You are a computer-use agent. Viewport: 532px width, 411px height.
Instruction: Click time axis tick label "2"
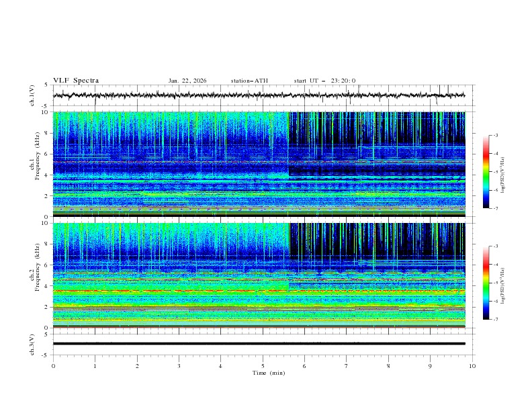coord(137,366)
